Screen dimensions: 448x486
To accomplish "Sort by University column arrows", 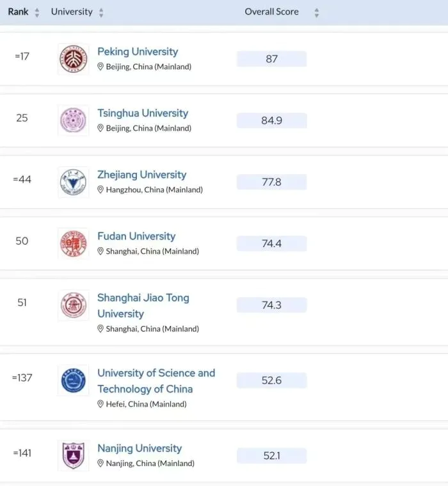I will [x=101, y=12].
